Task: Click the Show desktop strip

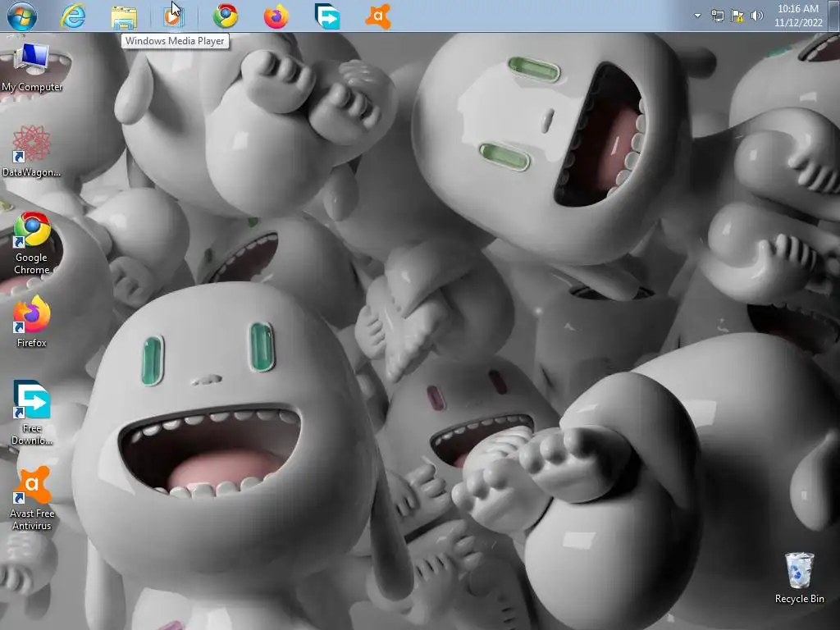Action: point(835,16)
